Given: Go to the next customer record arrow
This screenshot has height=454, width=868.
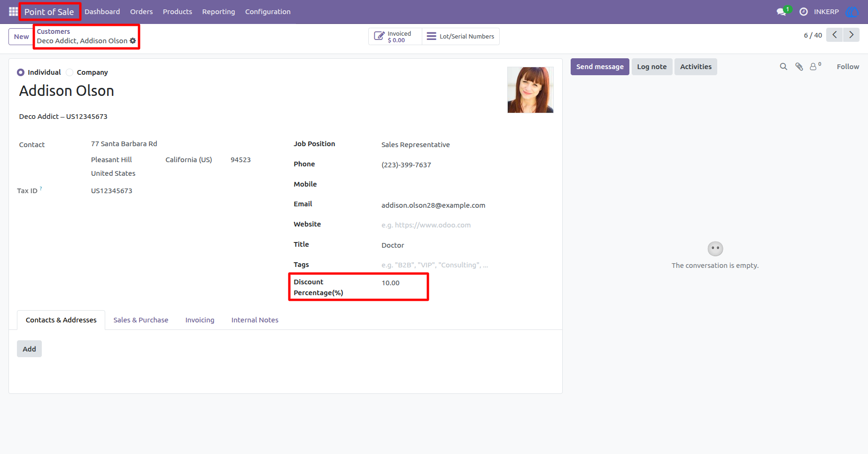Looking at the screenshot, I should 851,35.
